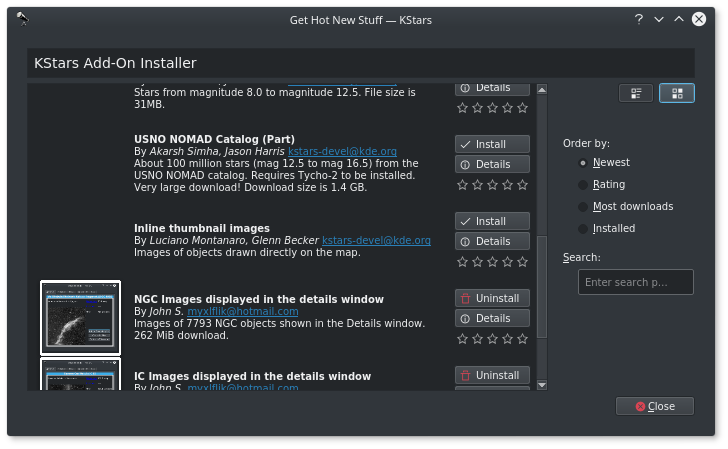The height and width of the screenshot is (449, 728).
Task: Rate NGC Images one star
Action: (462, 339)
